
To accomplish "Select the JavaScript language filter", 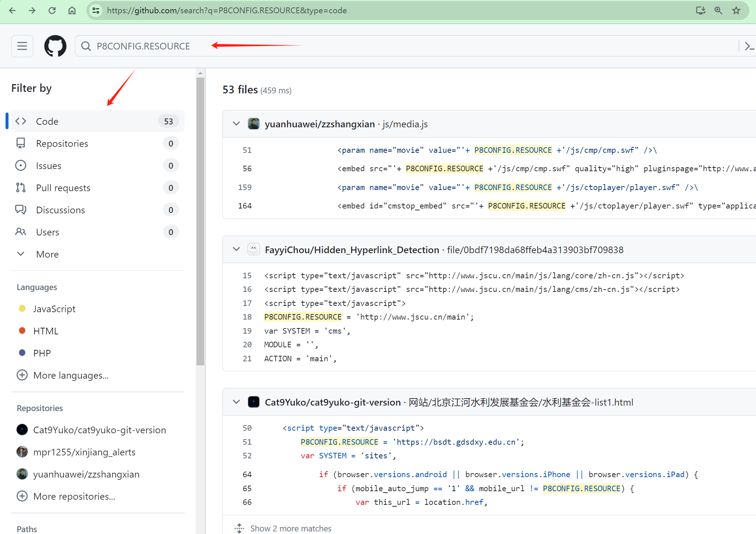I will 54,309.
